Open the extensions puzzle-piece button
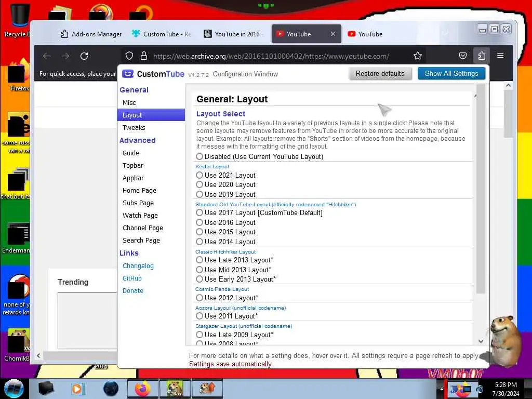Viewport: 532px width, 399px height. (x=482, y=56)
